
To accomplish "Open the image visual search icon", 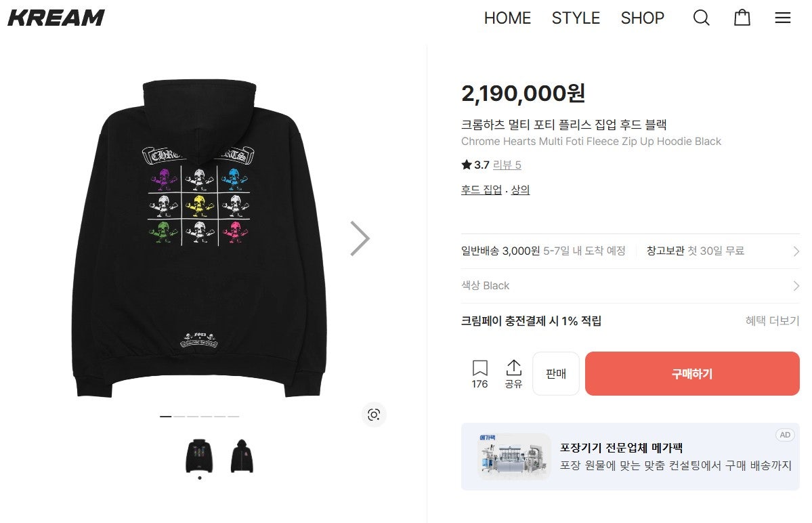I will pyautogui.click(x=373, y=415).
